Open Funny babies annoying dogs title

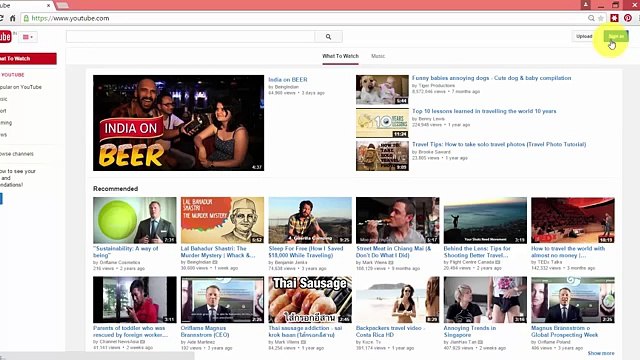pos(491,78)
